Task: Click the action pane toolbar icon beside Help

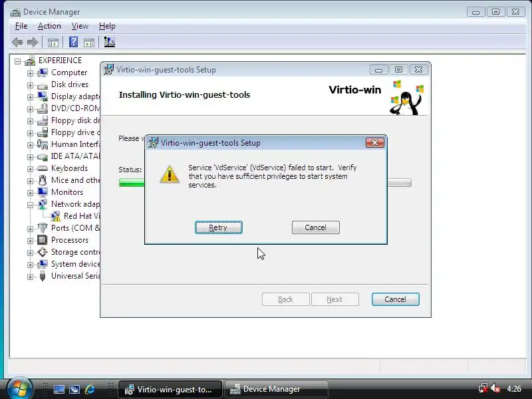Action: pyautogui.click(x=89, y=43)
